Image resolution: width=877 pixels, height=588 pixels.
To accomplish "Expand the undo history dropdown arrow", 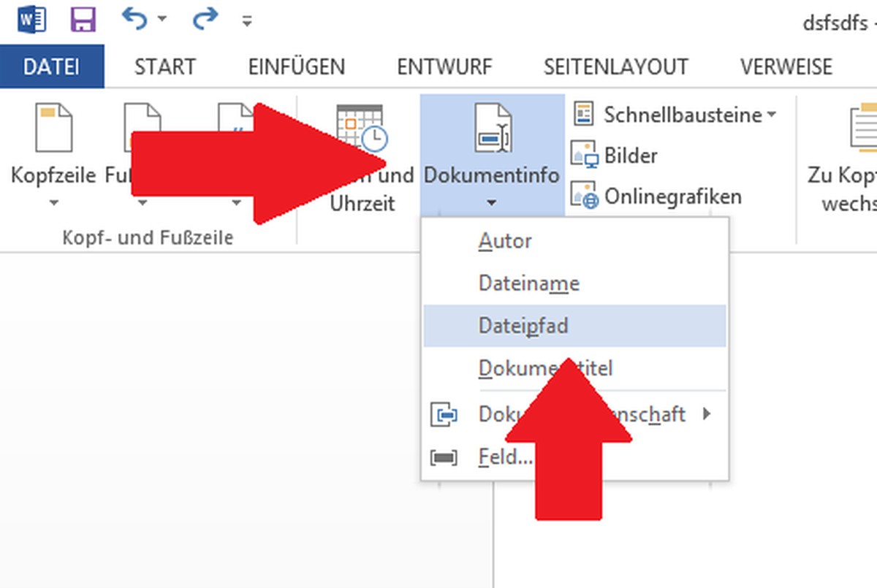I will point(162,20).
